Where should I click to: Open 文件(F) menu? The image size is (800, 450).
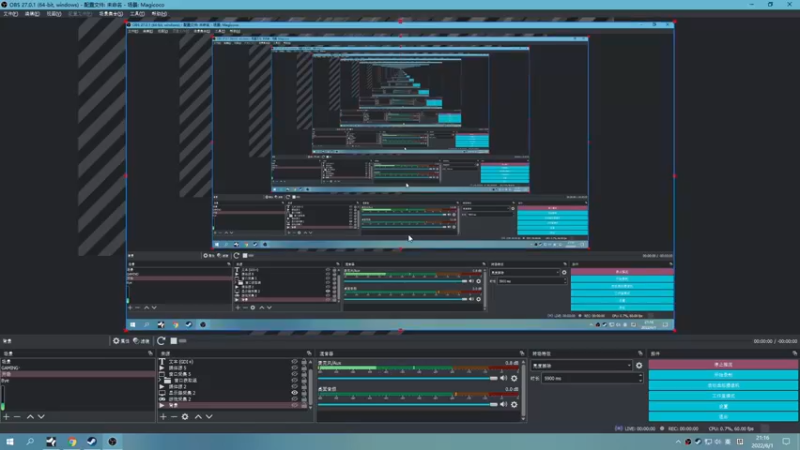tap(10, 14)
